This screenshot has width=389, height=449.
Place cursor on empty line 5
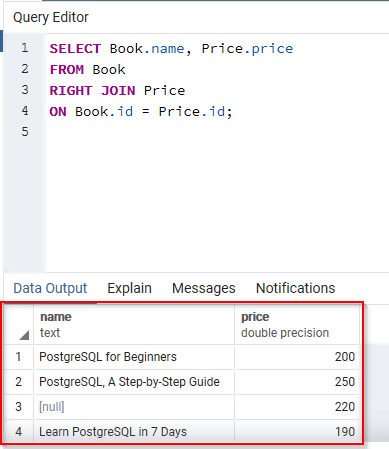pyautogui.click(x=217, y=131)
